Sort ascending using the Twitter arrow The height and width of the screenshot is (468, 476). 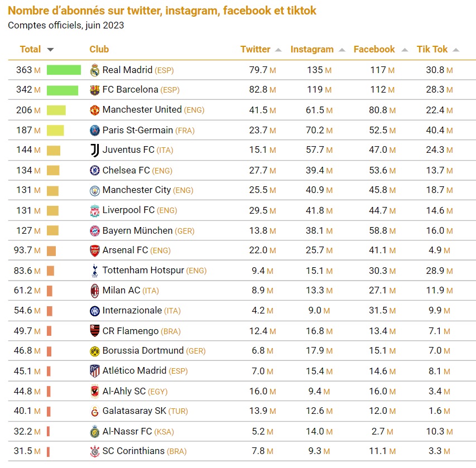(x=278, y=50)
